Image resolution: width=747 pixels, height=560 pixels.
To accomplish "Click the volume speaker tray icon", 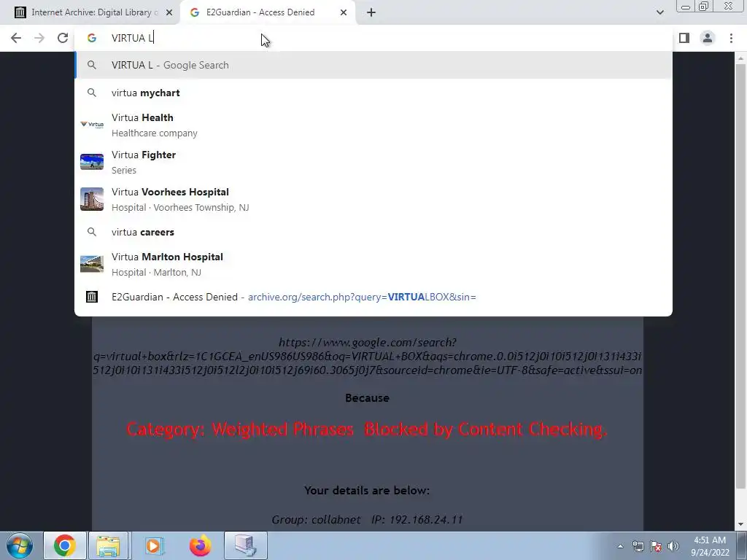I will pyautogui.click(x=673, y=546).
